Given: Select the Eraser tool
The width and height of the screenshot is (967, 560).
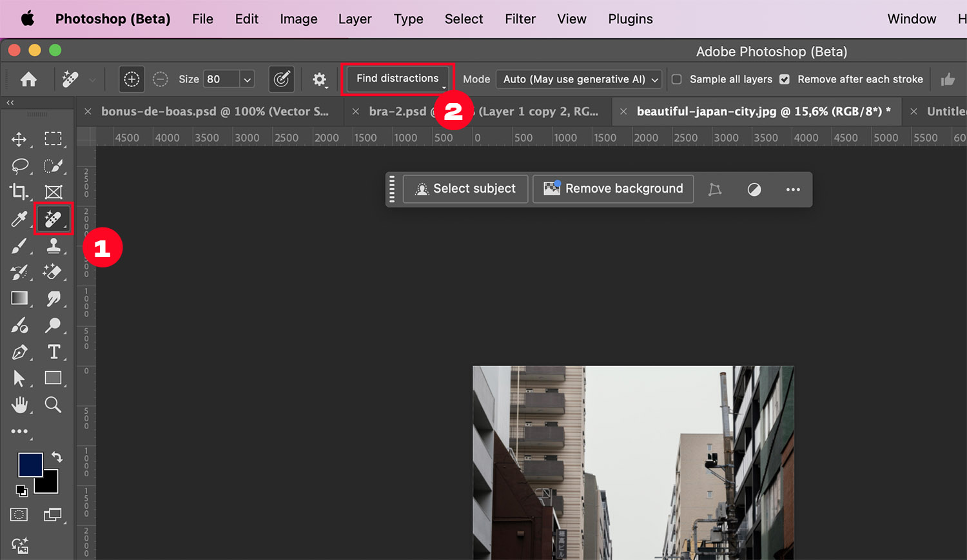Looking at the screenshot, I should pos(53,272).
